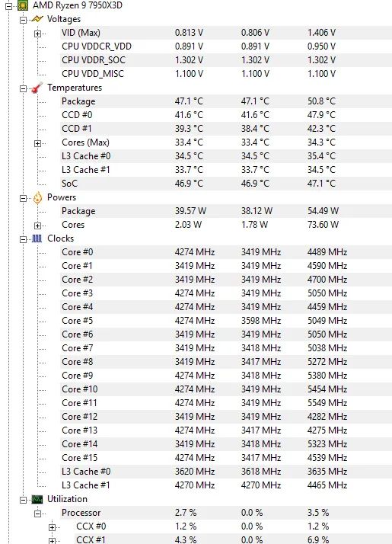Viewport: 392px width, 544px height.
Task: Select the Package power row
Action: click(x=226, y=210)
